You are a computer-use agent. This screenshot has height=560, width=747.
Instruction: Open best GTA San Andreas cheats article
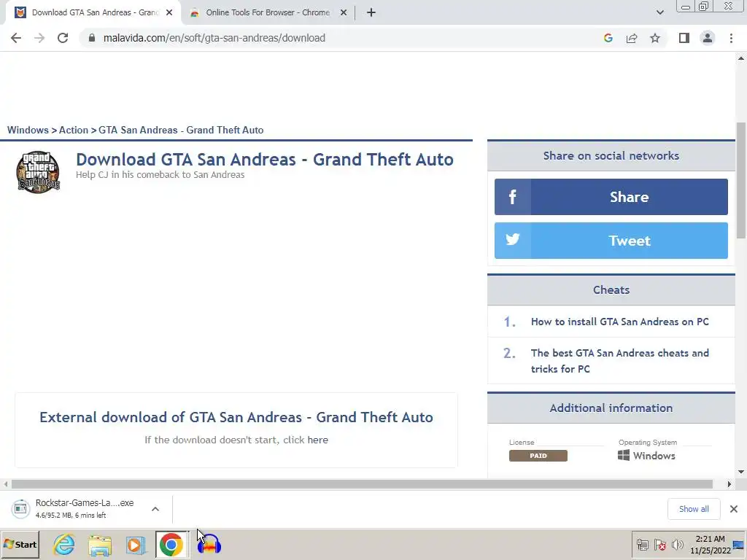pyautogui.click(x=620, y=361)
